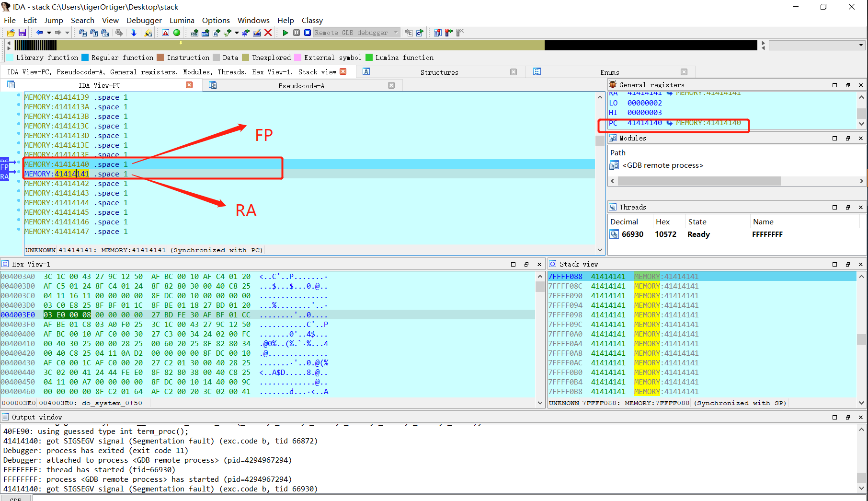Select thread 66930 in Threads list
868x501 pixels.
click(x=632, y=234)
